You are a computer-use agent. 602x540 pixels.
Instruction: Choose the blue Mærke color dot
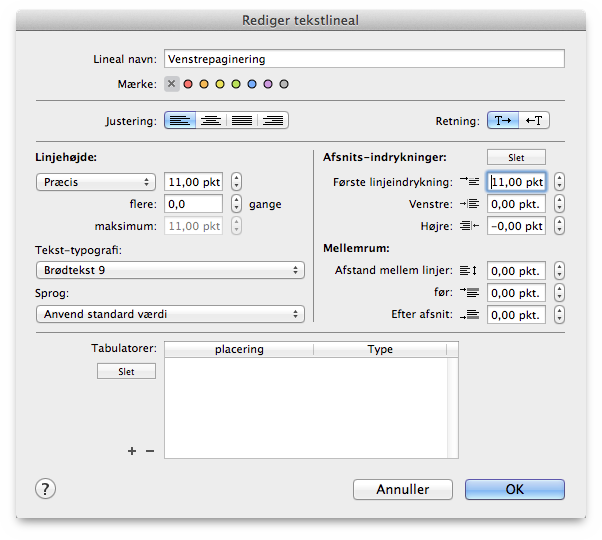point(252,84)
